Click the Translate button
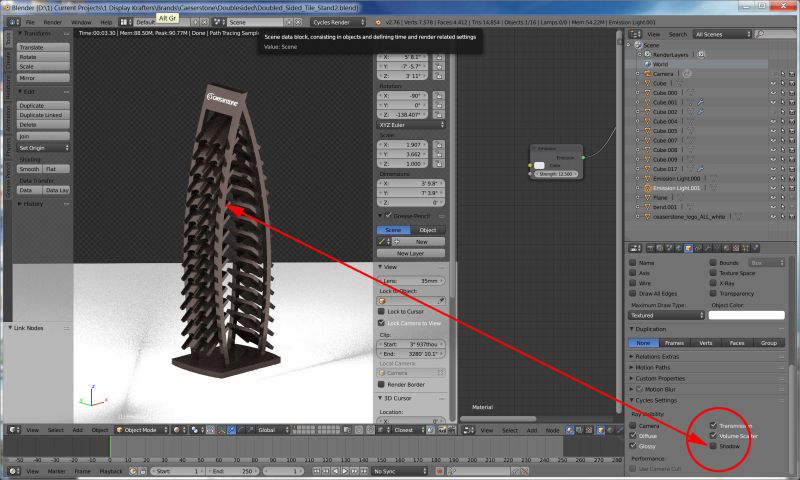 click(x=43, y=47)
